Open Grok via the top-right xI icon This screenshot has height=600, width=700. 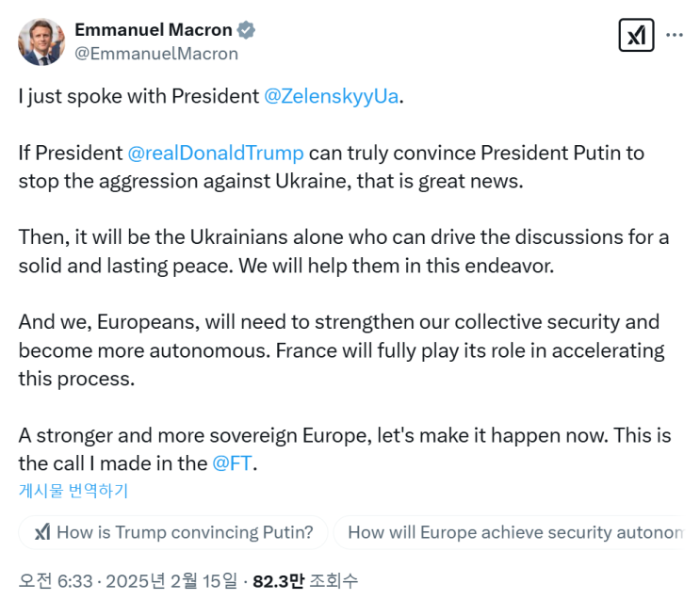(636, 35)
